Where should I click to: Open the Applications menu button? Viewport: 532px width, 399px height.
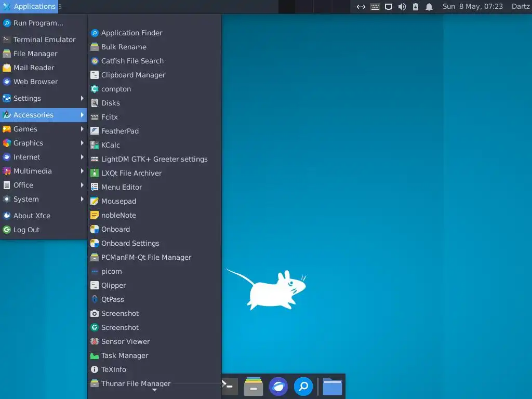pyautogui.click(x=29, y=6)
